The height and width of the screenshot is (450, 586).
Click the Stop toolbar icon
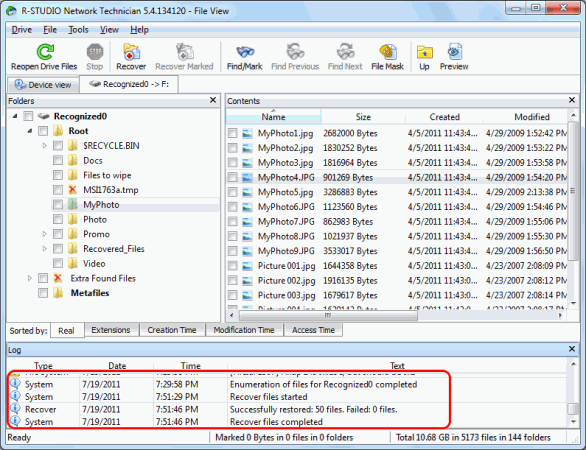95,52
